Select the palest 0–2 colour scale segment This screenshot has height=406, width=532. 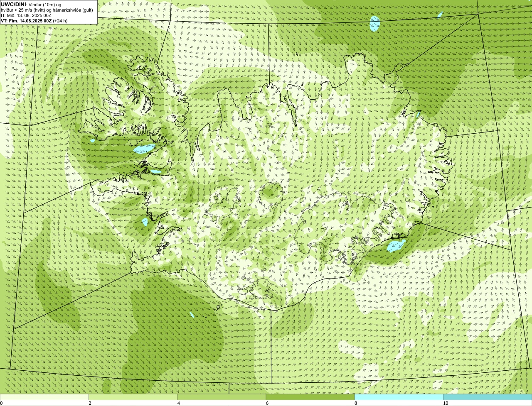pos(44,397)
